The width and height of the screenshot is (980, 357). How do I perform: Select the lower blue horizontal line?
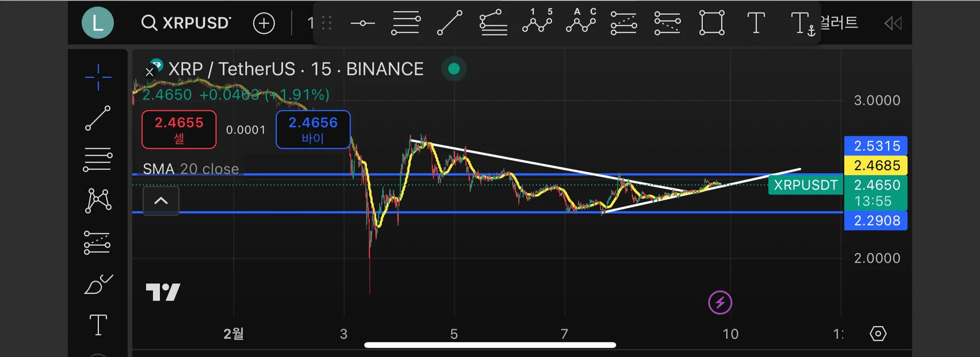coord(487,212)
